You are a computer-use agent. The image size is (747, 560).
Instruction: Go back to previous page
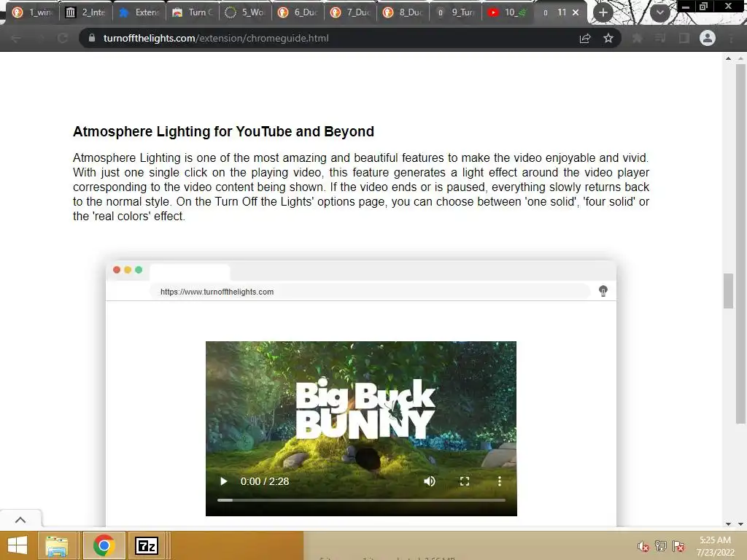click(16, 38)
